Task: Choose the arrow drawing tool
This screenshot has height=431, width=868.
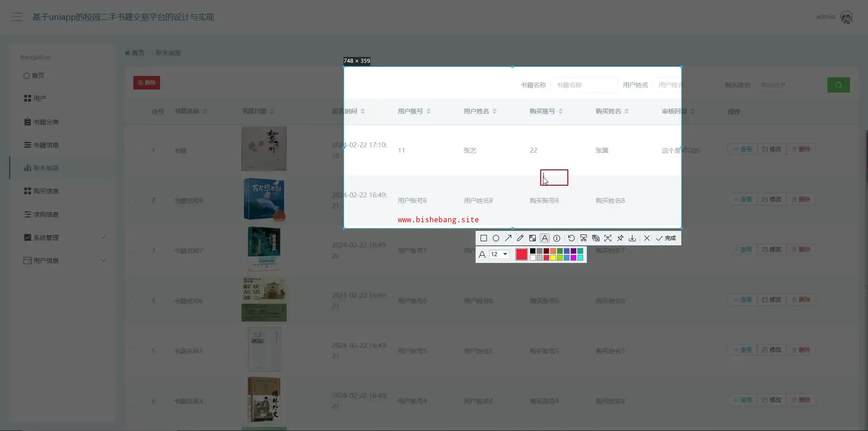Action: pos(508,238)
